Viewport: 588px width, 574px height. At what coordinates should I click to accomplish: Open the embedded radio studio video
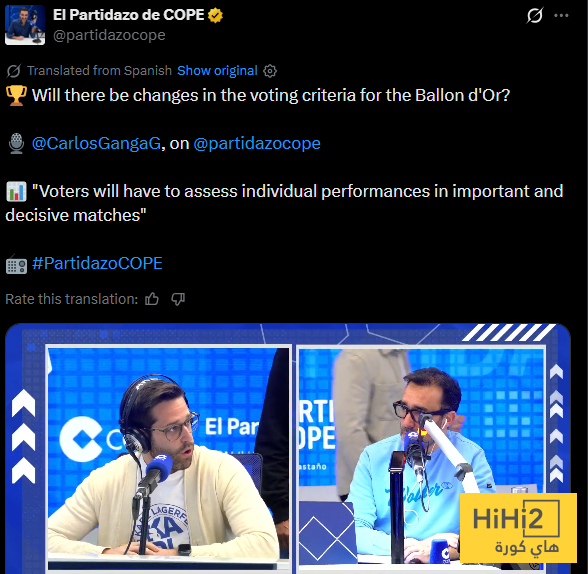288,448
